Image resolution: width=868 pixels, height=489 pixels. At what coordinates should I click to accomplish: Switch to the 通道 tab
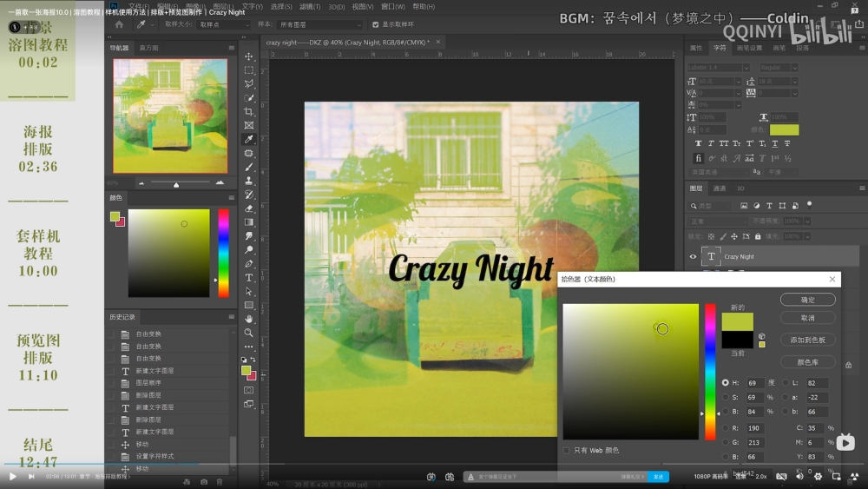[719, 188]
